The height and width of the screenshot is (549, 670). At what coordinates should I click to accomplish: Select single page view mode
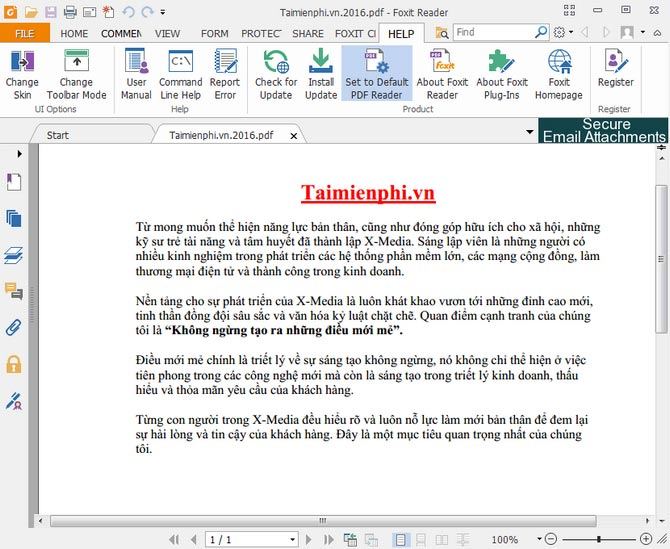400,540
